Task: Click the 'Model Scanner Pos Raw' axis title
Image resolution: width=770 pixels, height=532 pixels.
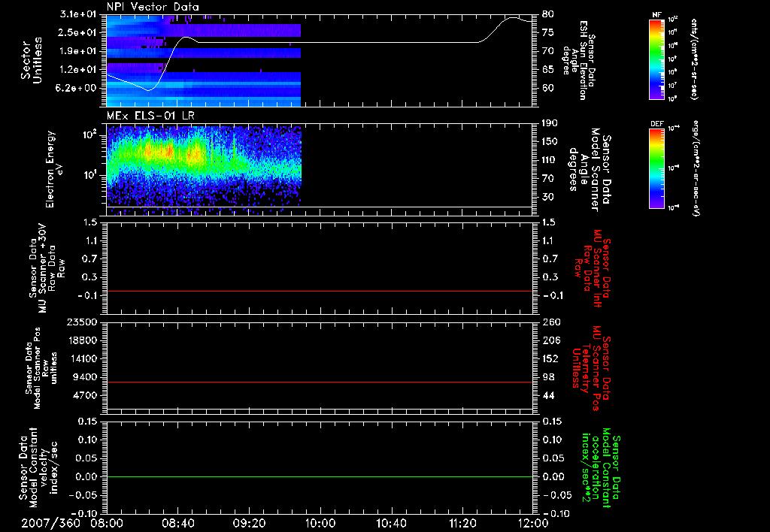Action: point(41,368)
